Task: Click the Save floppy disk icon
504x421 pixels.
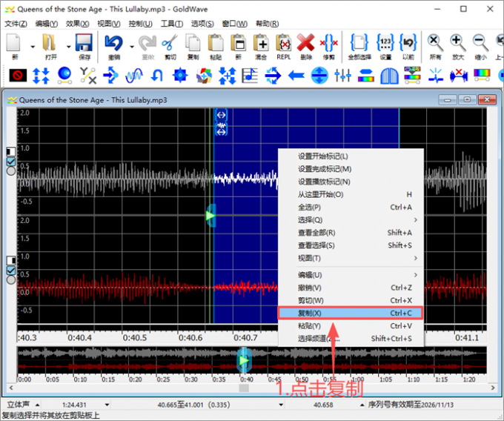Action: [x=84, y=43]
